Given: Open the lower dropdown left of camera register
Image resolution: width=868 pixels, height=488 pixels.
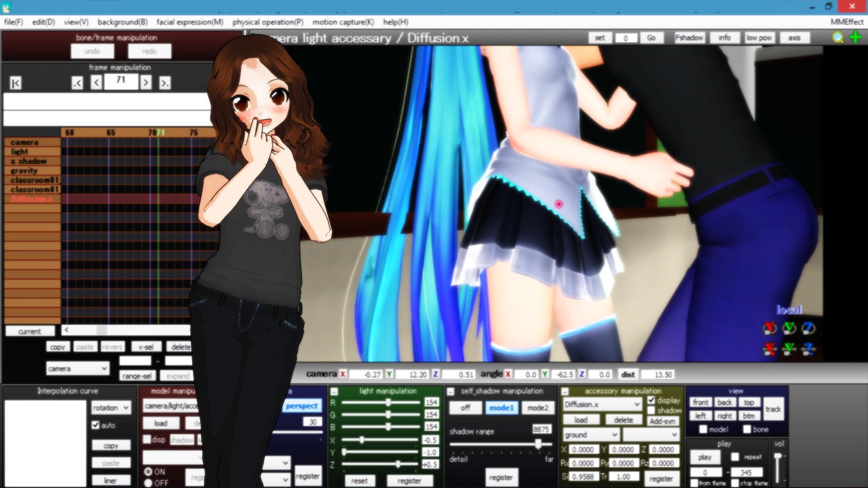Looking at the screenshot, I should click(x=277, y=479).
